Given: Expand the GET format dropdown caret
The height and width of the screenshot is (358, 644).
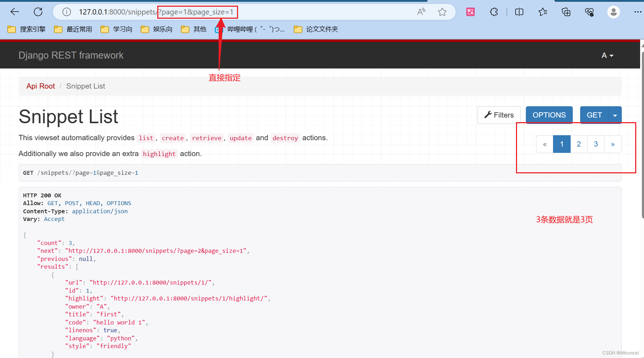Looking at the screenshot, I should coord(615,115).
